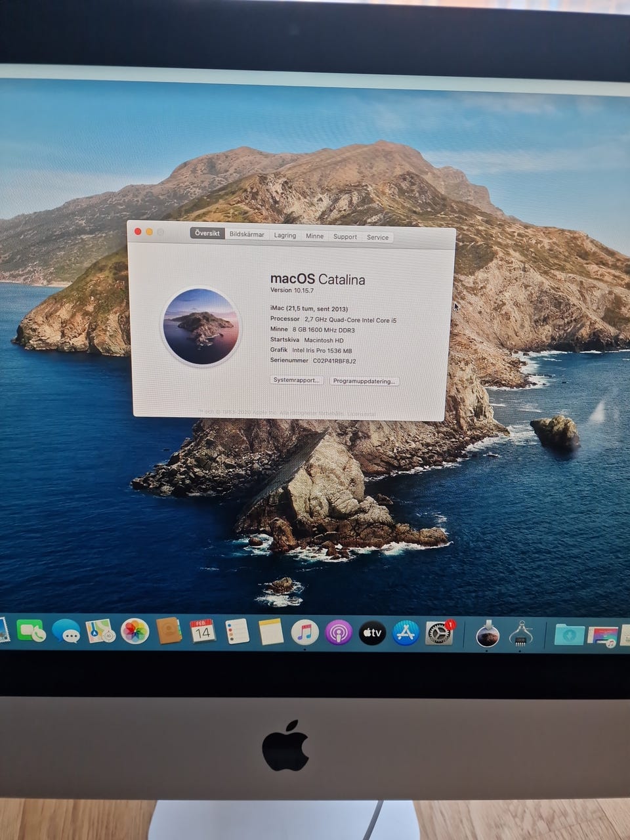Screen dimensions: 630x840
Task: Open the Podcasts app
Action: coord(339,633)
